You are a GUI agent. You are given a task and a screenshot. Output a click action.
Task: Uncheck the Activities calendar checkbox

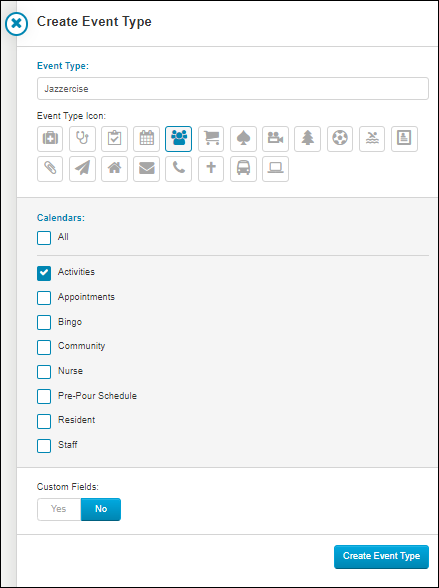44,273
